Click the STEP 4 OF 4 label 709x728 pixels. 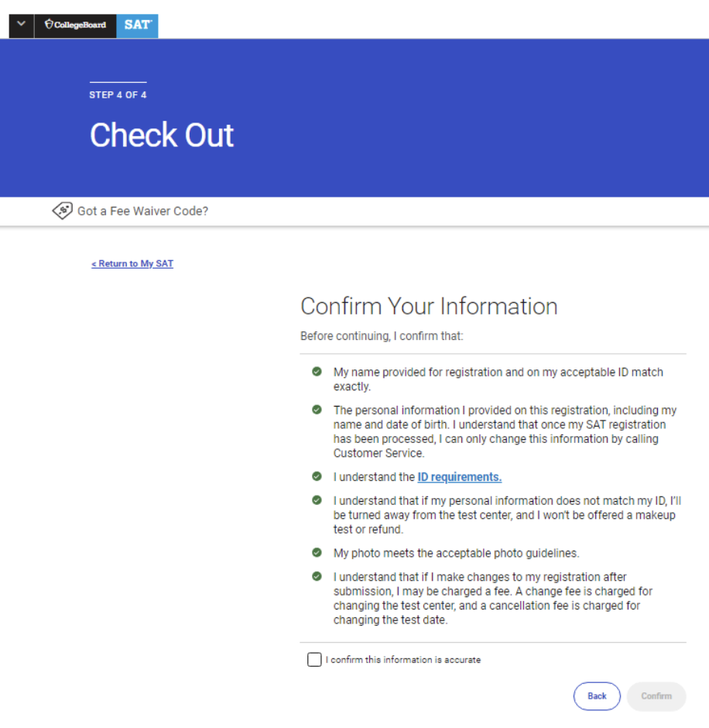point(117,94)
